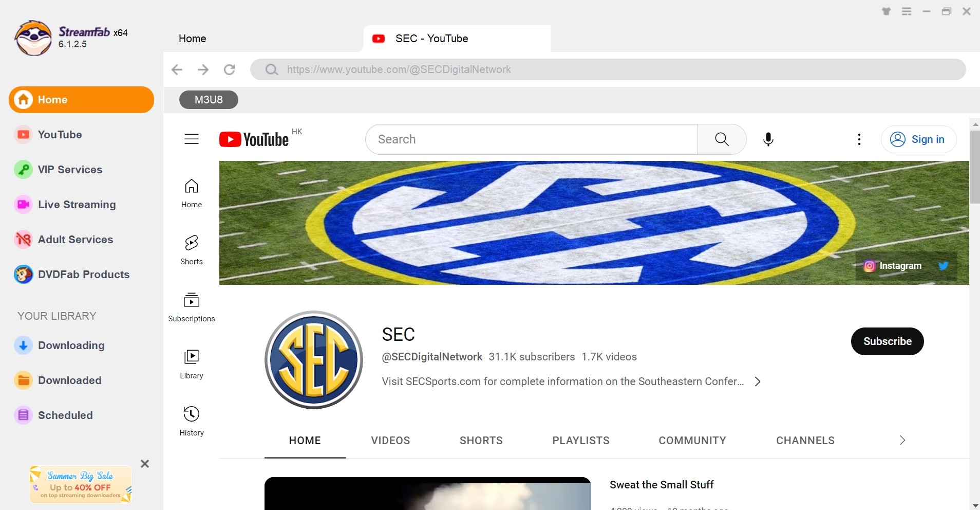Open the Visit SECSports.com description text

coord(563,381)
